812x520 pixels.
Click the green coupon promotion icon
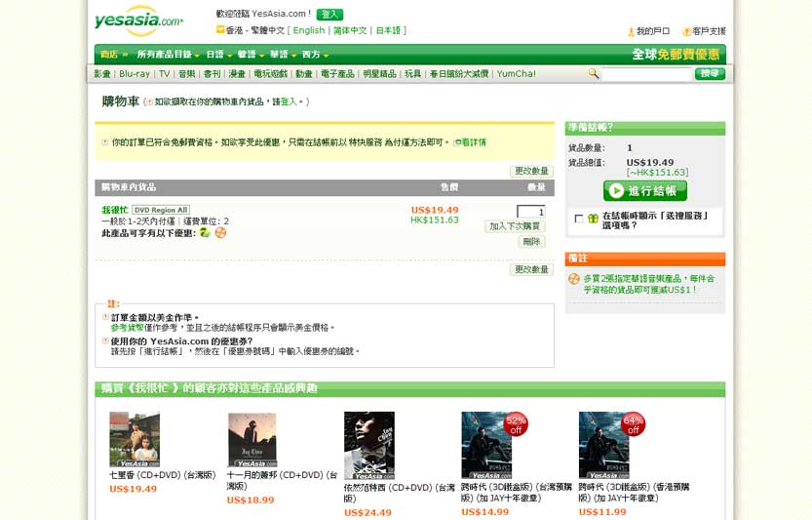point(205,233)
